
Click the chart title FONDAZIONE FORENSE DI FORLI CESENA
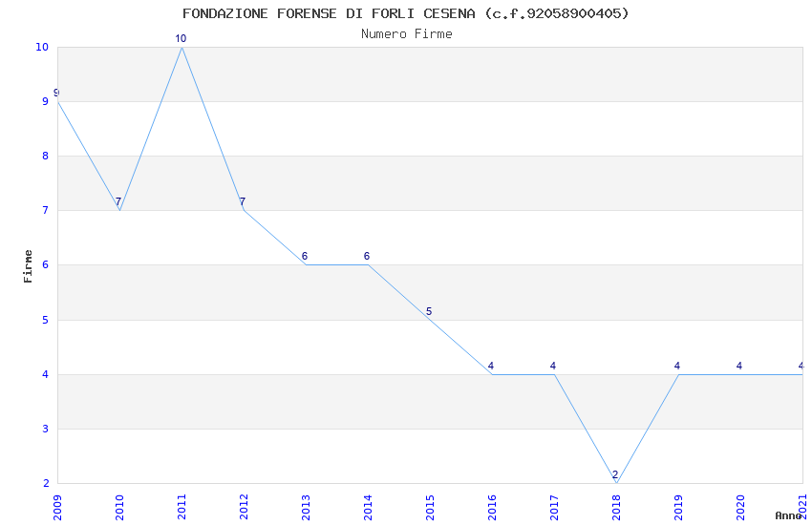[x=405, y=13]
